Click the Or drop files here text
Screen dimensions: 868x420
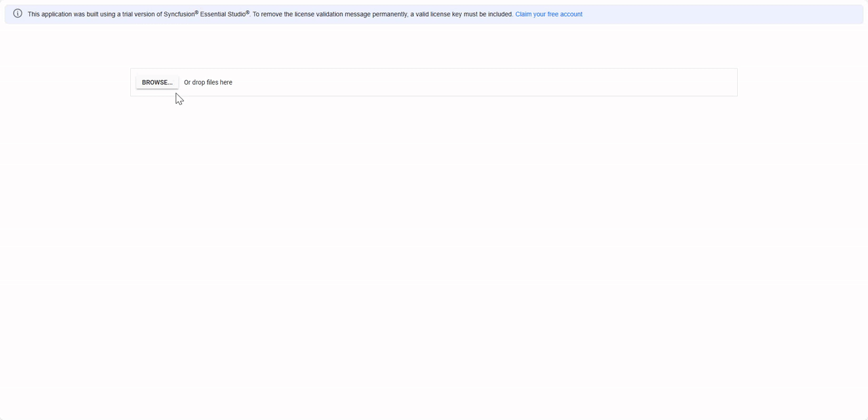tap(208, 82)
